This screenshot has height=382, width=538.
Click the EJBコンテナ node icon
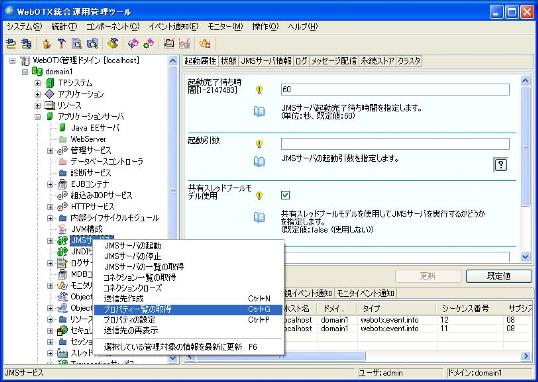pyautogui.click(x=62, y=184)
